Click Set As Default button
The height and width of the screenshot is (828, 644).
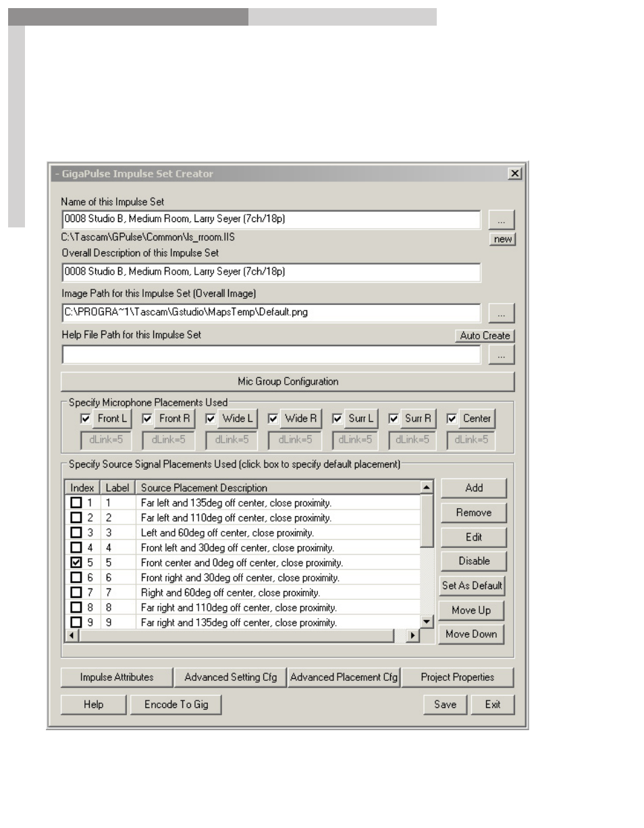click(472, 586)
